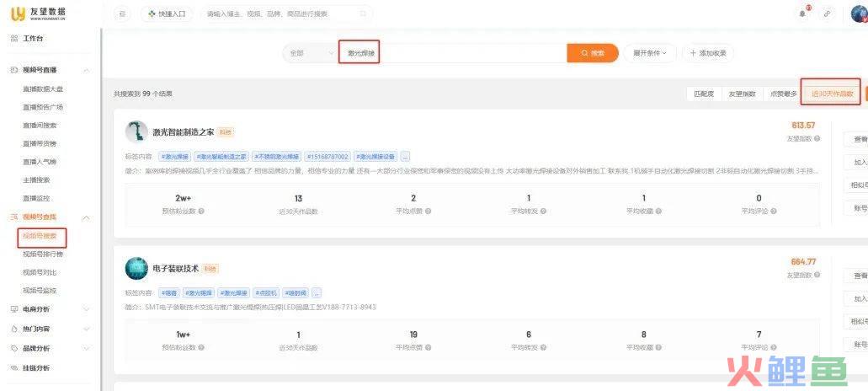The height and width of the screenshot is (391, 868).
Task: Click the link icon in the header
Action: coord(828,13)
